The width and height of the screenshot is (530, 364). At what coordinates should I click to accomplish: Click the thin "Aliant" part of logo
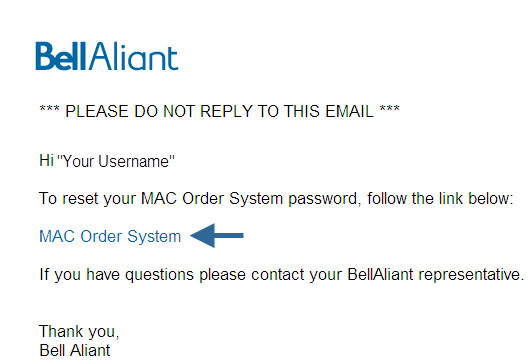134,56
